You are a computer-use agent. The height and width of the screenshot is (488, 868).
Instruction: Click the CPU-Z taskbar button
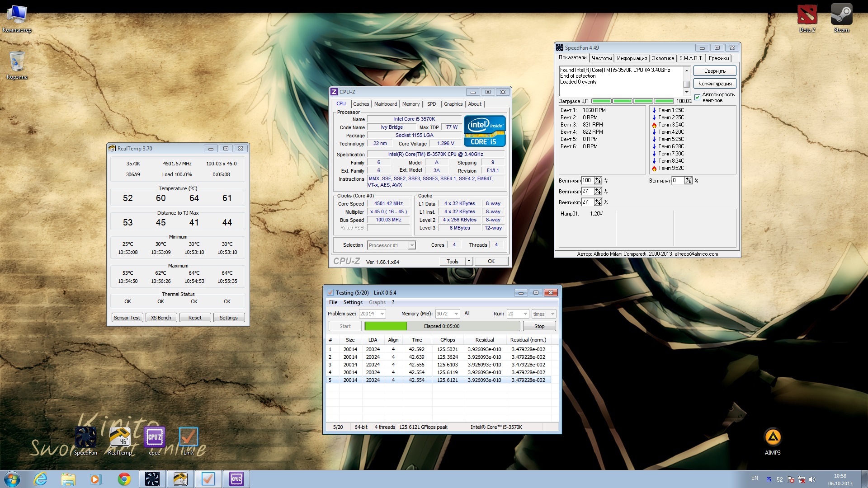click(x=236, y=479)
